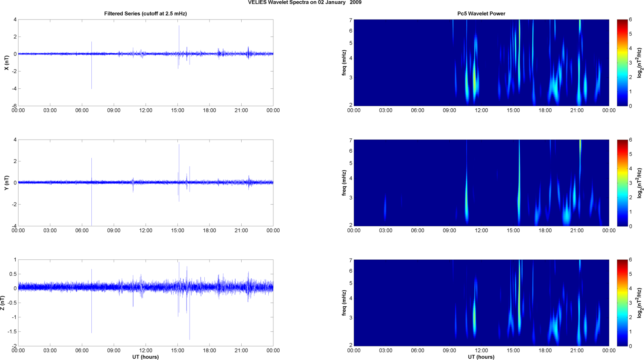The image size is (644, 360).
Task: Click the negative spike near 16:00 in Z series
Action: [190, 315]
